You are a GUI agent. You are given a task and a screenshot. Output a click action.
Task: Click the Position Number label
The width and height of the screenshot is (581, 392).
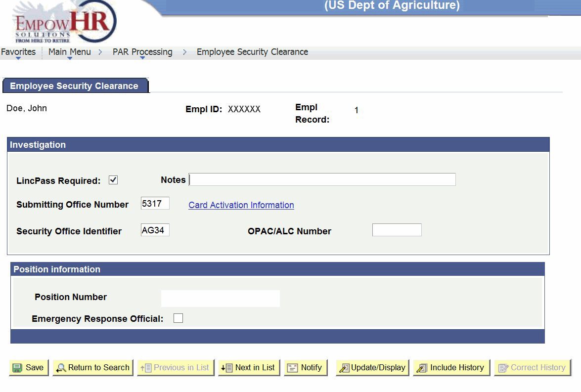tap(71, 297)
